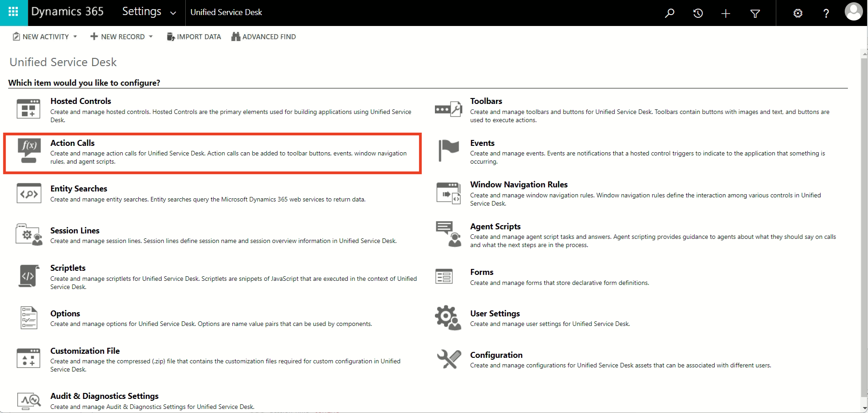Click the User Settings gears icon

448,317
